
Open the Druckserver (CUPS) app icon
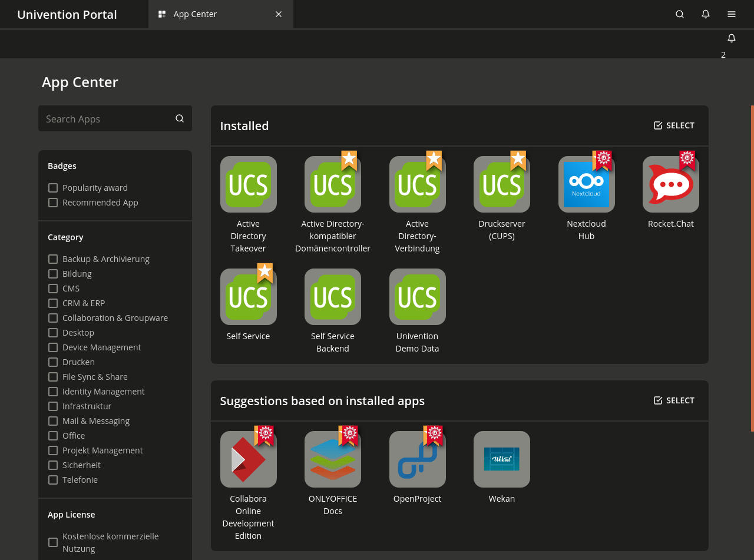(501, 184)
